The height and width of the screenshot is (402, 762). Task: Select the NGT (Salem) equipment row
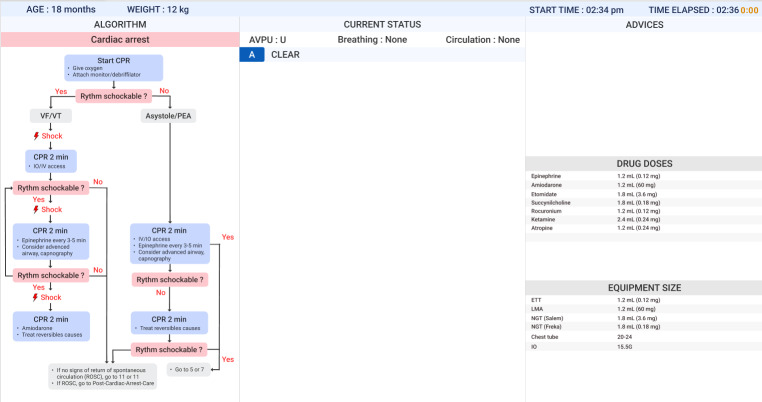644,318
